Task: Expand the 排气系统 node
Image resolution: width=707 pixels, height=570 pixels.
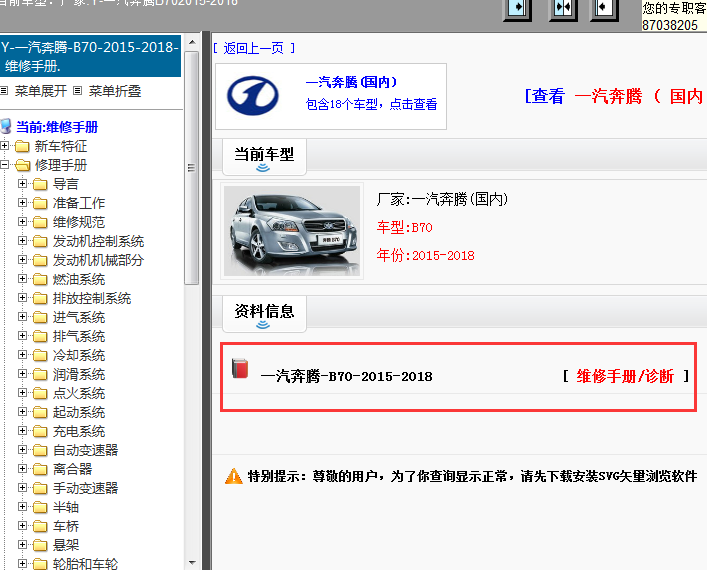Action: 22,336
